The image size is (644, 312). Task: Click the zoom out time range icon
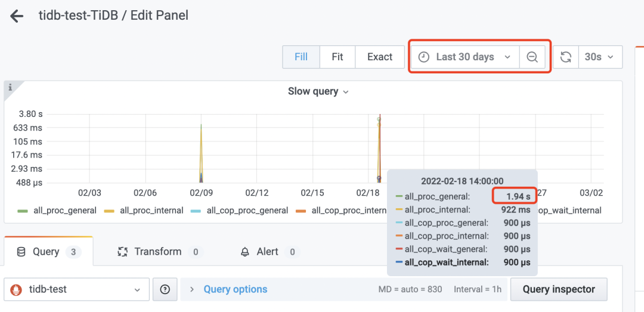(x=532, y=57)
